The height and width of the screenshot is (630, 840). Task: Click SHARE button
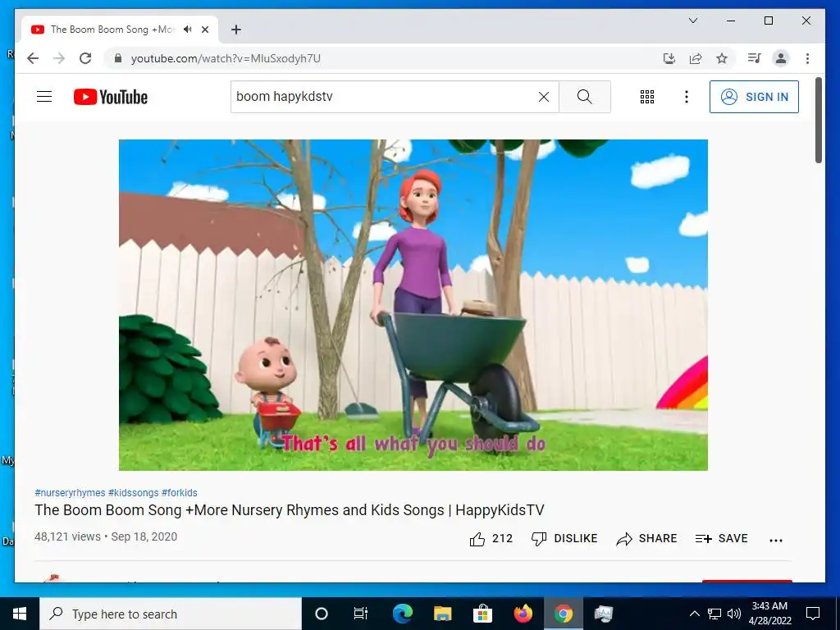(x=646, y=538)
